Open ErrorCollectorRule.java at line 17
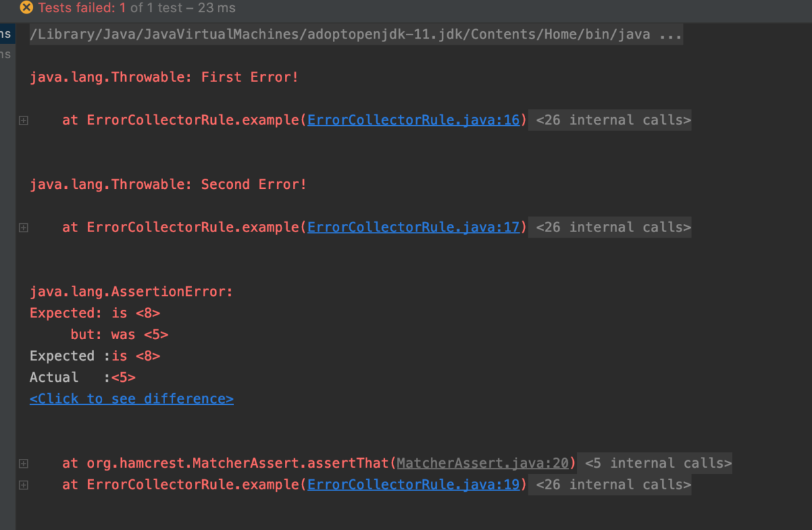This screenshot has height=530, width=812. 413,227
